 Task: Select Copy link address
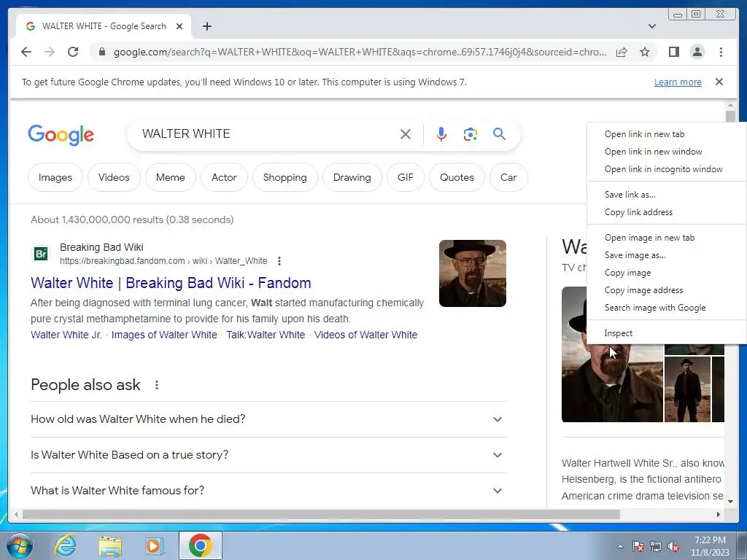[x=667, y=212]
